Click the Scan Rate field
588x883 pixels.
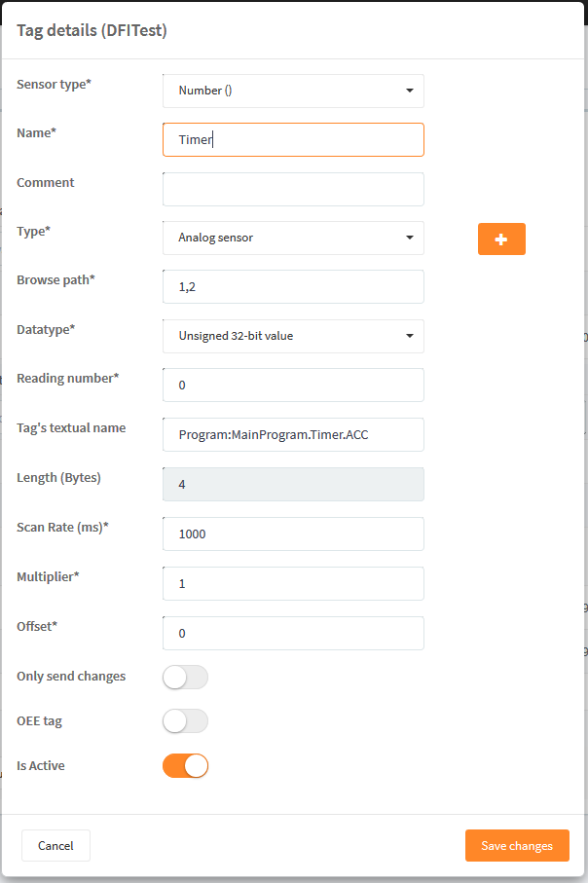[293, 533]
